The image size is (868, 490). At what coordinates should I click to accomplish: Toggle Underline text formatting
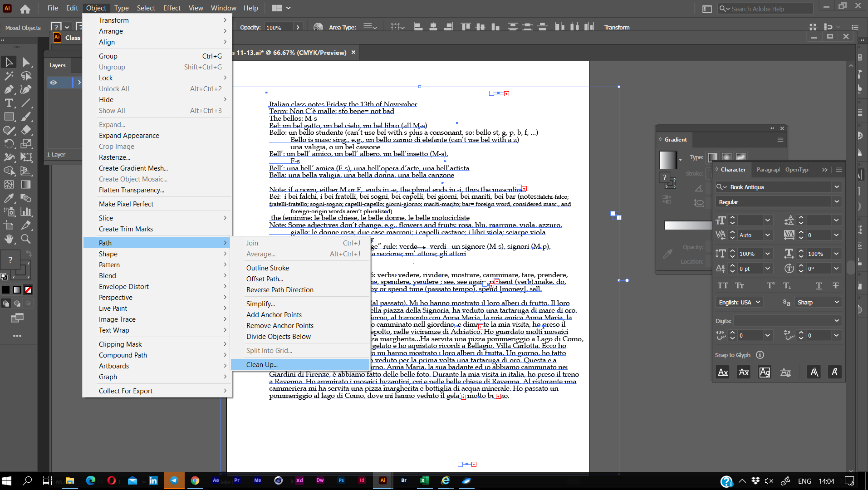coord(819,285)
